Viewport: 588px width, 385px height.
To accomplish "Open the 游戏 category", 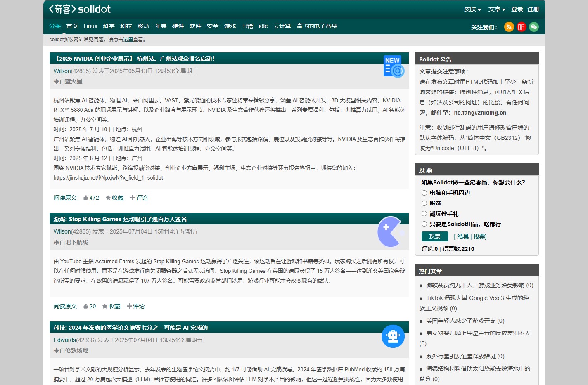I will click(x=230, y=26).
